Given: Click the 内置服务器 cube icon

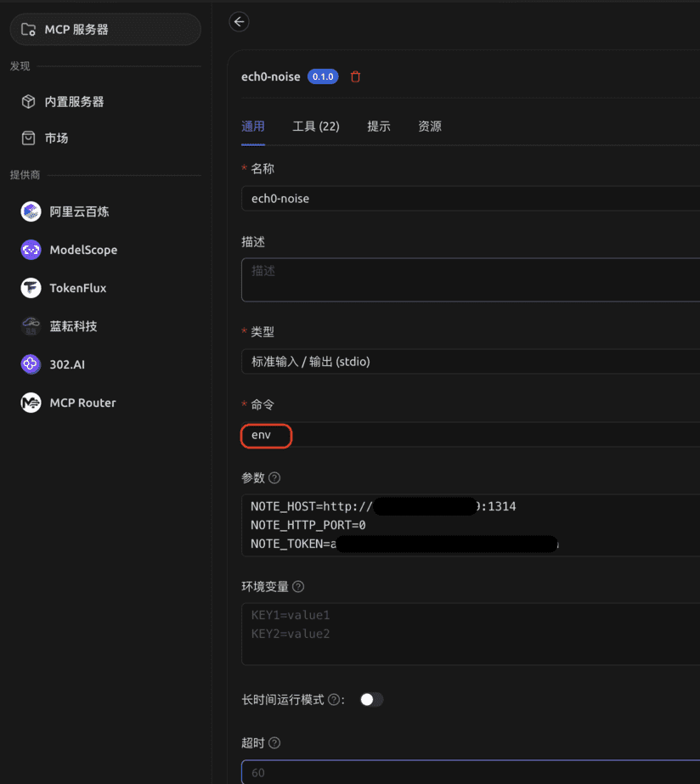Looking at the screenshot, I should (29, 101).
